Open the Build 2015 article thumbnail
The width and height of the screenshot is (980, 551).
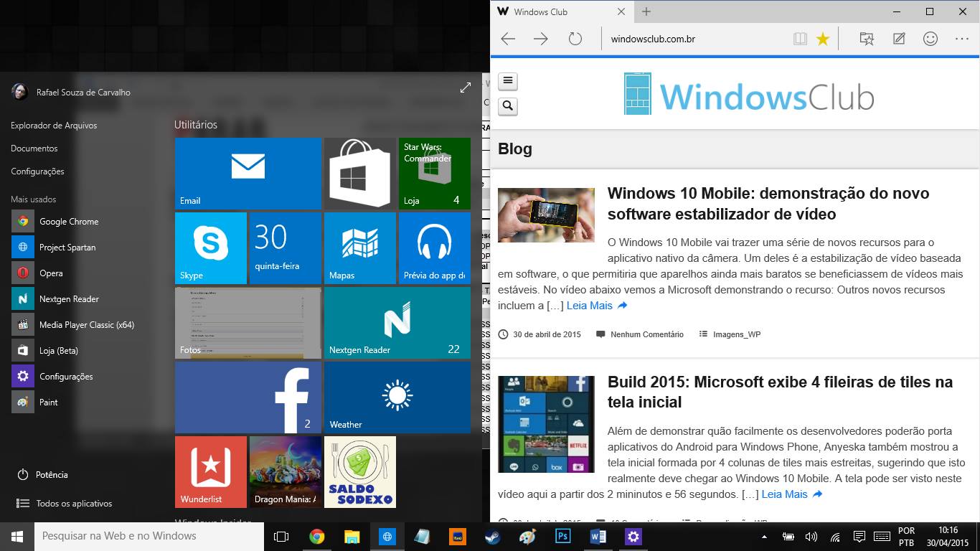click(546, 424)
